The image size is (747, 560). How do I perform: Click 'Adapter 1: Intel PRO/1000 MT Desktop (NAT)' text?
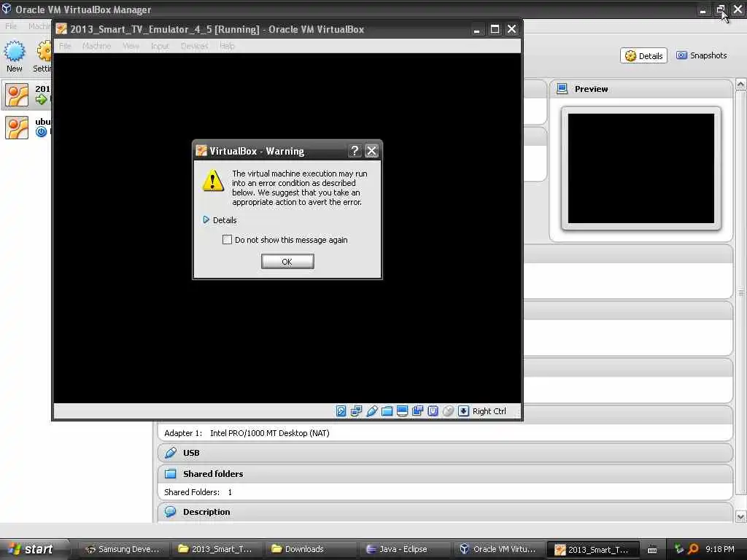tap(247, 433)
